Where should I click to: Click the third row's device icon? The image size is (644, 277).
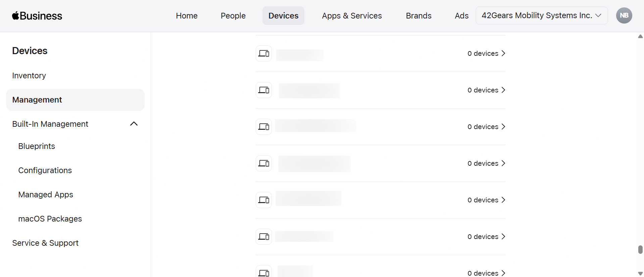(x=264, y=127)
